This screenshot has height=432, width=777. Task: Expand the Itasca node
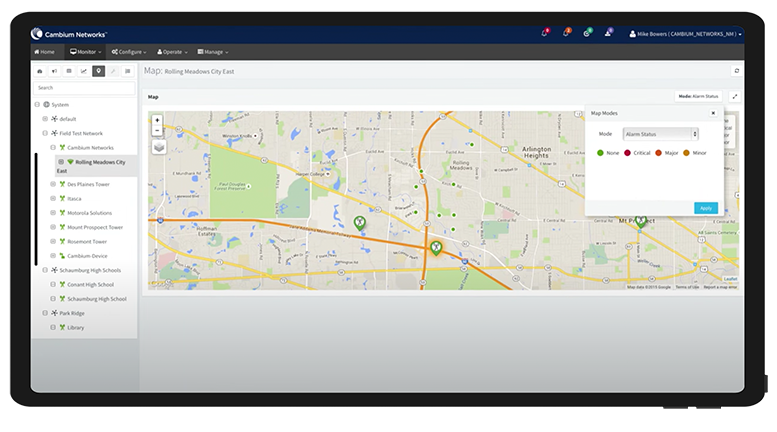(53, 198)
